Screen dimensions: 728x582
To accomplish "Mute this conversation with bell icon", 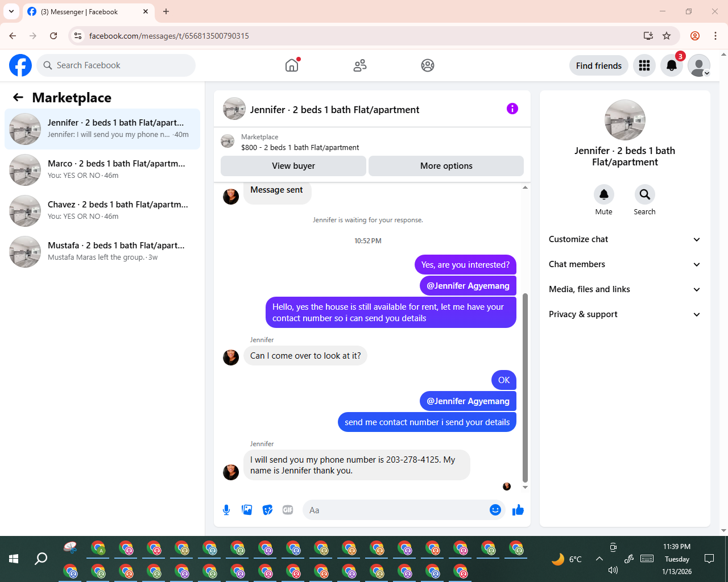I will 604,194.
